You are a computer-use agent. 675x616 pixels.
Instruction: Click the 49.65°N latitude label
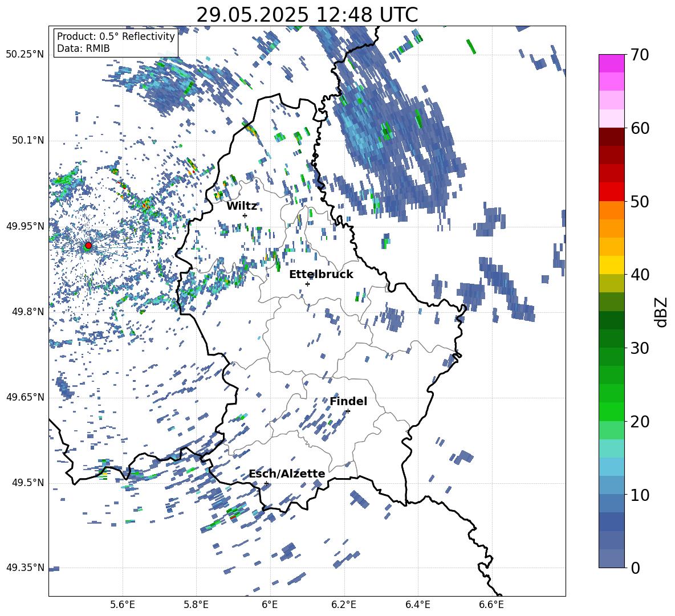25,397
